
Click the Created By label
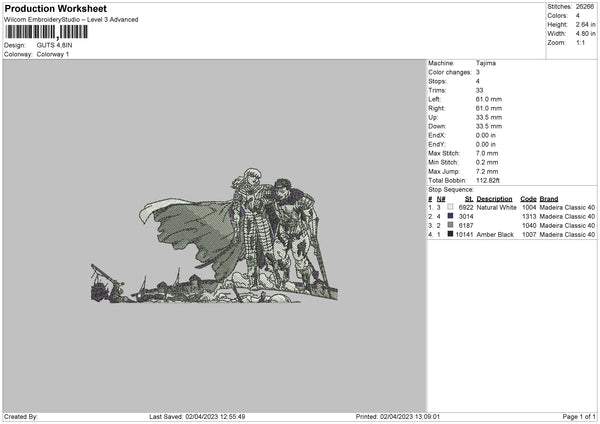coord(21,416)
